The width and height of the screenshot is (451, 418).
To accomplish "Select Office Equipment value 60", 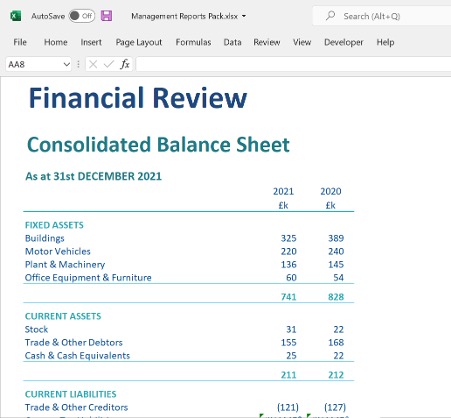I will tap(291, 278).
